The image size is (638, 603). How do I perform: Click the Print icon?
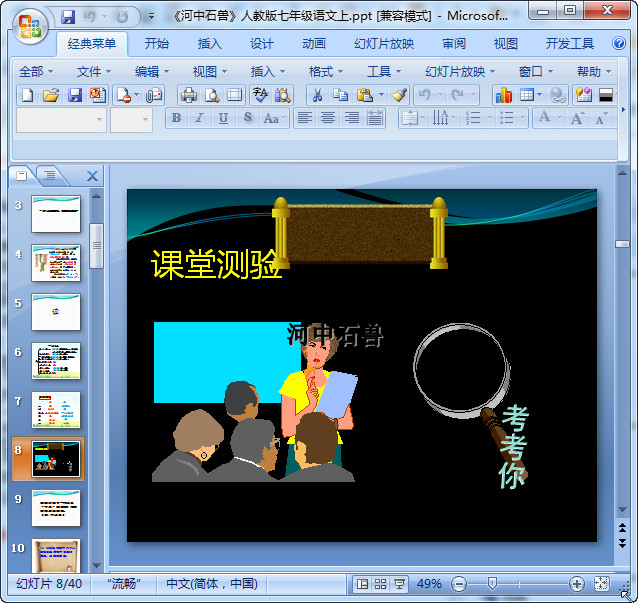click(188, 95)
